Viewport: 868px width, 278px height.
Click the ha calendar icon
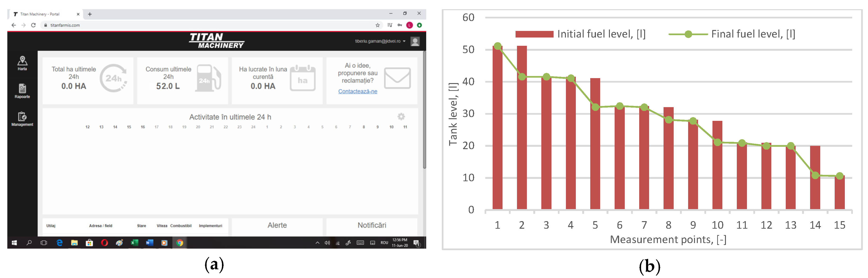coord(303,78)
